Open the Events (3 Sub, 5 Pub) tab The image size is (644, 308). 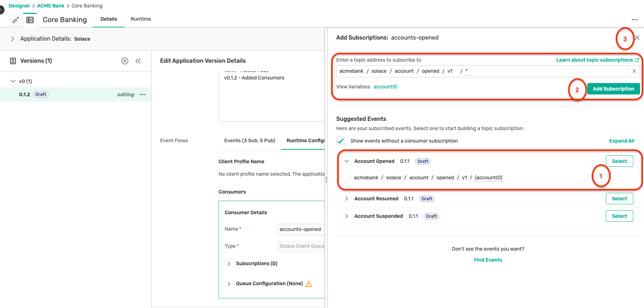[250, 140]
